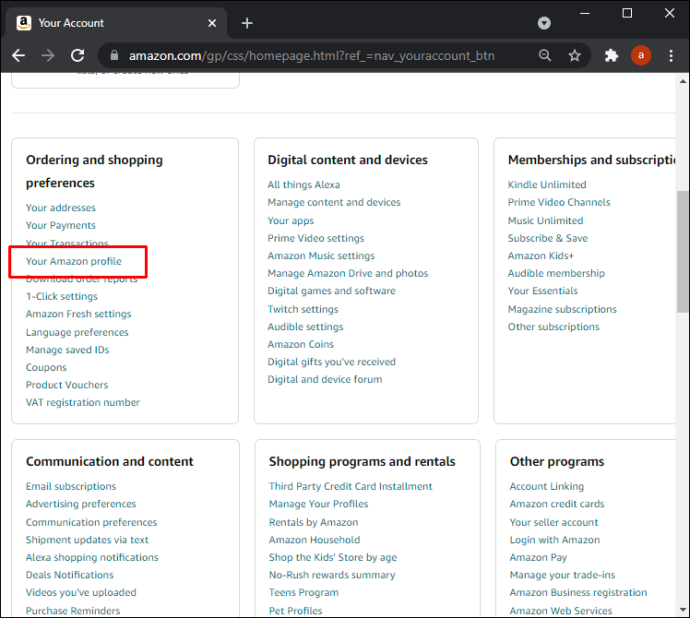
Task: Open Your apps link
Action: pyautogui.click(x=290, y=221)
